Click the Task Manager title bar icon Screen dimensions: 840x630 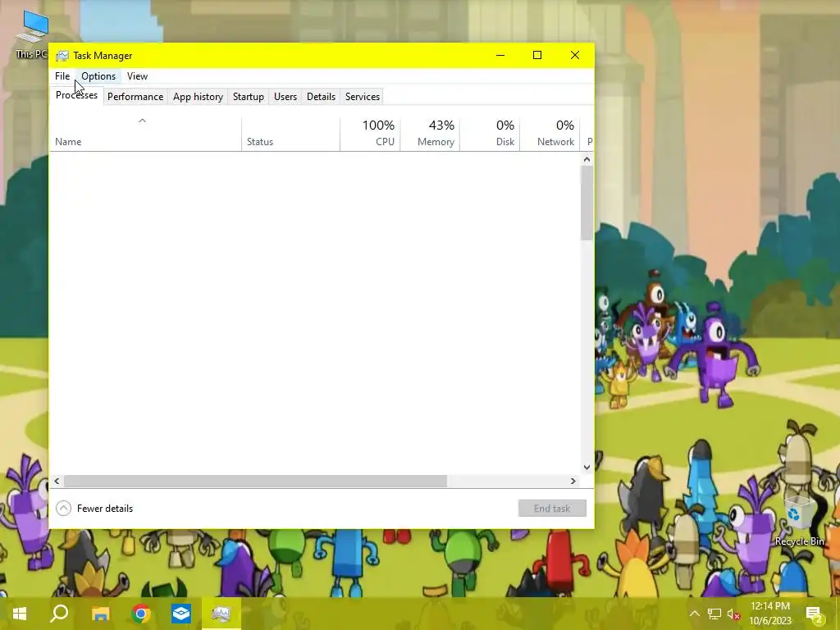point(62,56)
